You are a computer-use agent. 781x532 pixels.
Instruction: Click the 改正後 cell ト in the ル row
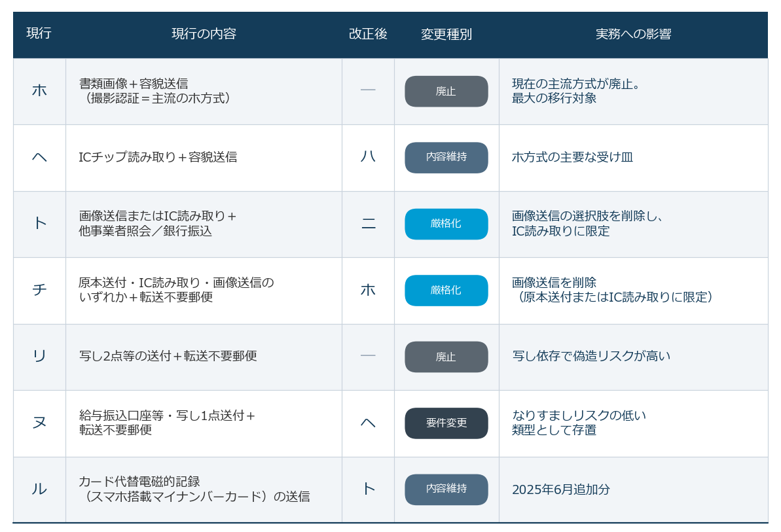coord(368,489)
